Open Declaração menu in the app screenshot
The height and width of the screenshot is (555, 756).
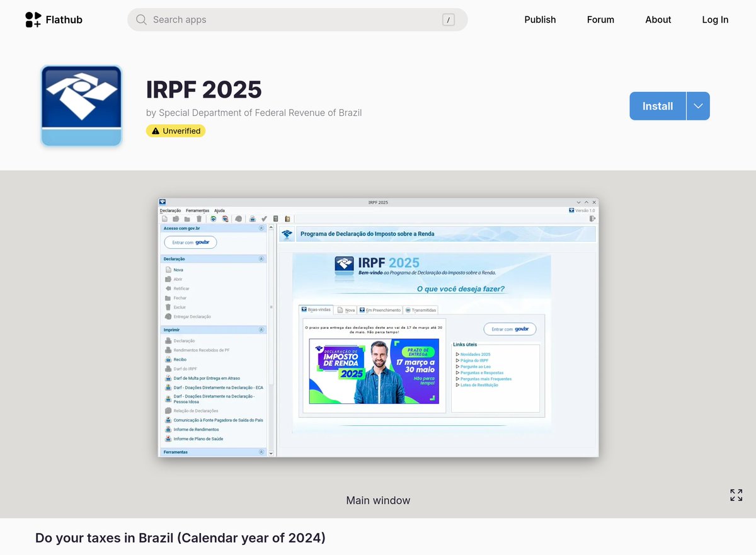[x=170, y=210]
